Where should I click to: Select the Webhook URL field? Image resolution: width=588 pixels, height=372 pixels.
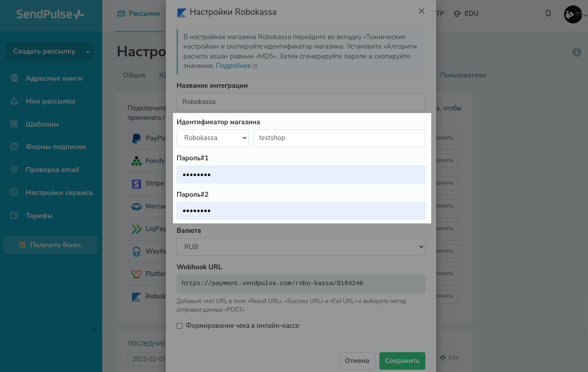(x=301, y=284)
